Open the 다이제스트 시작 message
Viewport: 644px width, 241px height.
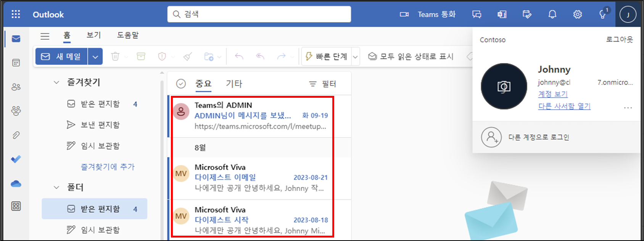click(x=260, y=220)
